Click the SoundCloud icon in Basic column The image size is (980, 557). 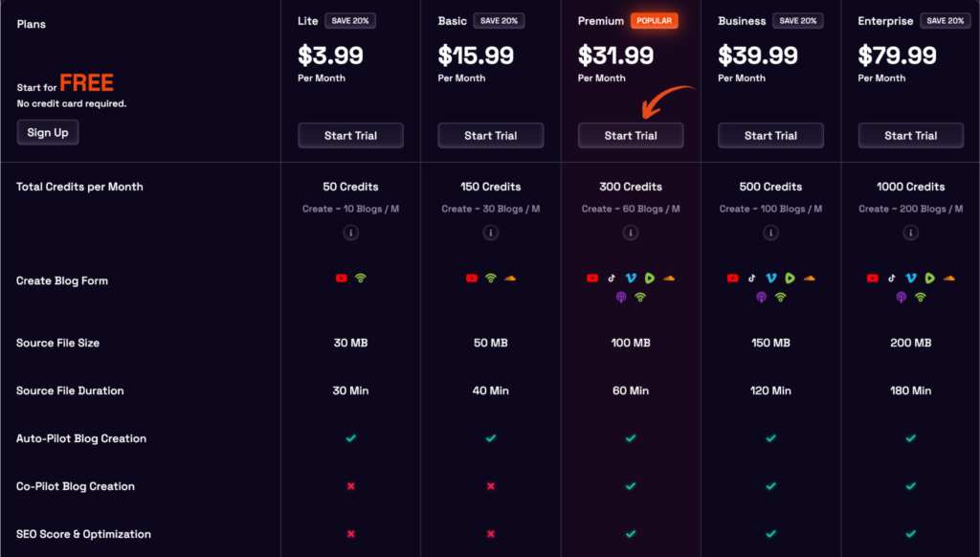point(510,278)
